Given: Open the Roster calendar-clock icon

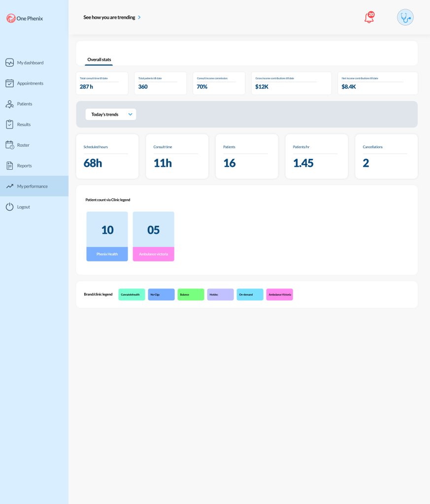Looking at the screenshot, I should 9,145.
